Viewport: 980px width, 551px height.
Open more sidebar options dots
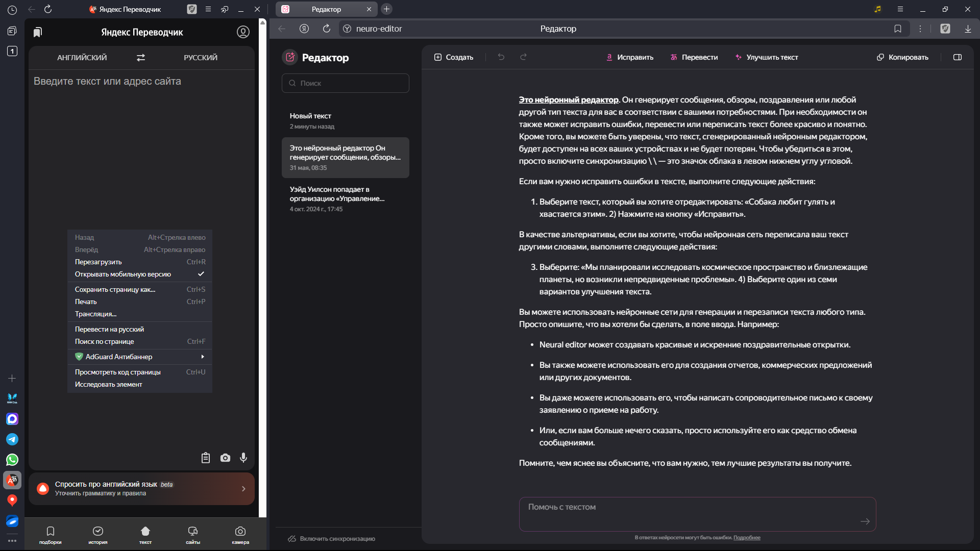12,540
